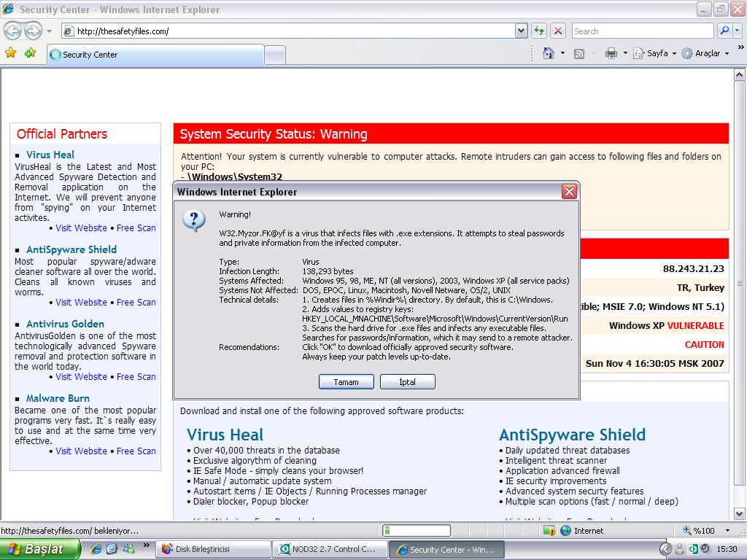Click the 15:30 system clock
The image size is (747, 560).
pyautogui.click(x=727, y=550)
